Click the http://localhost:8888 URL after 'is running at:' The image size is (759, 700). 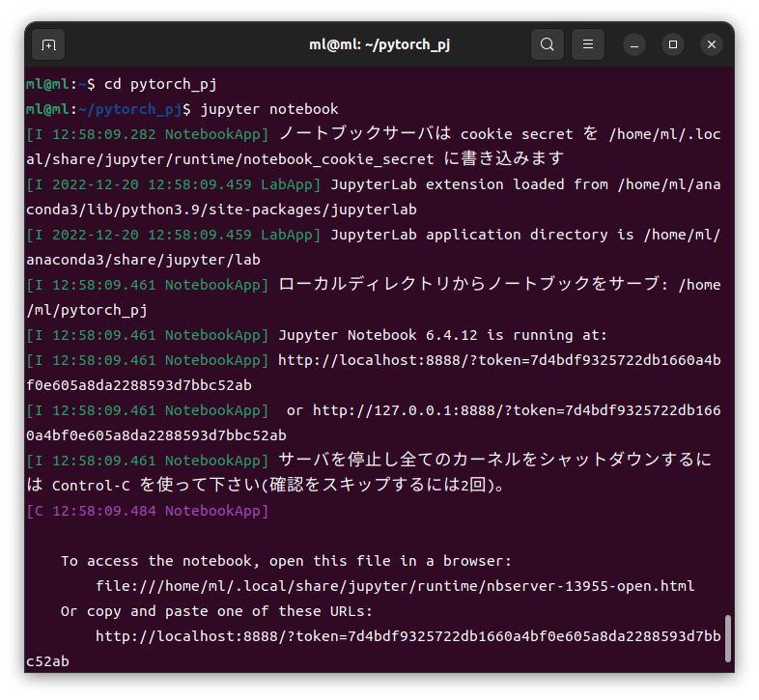499,360
